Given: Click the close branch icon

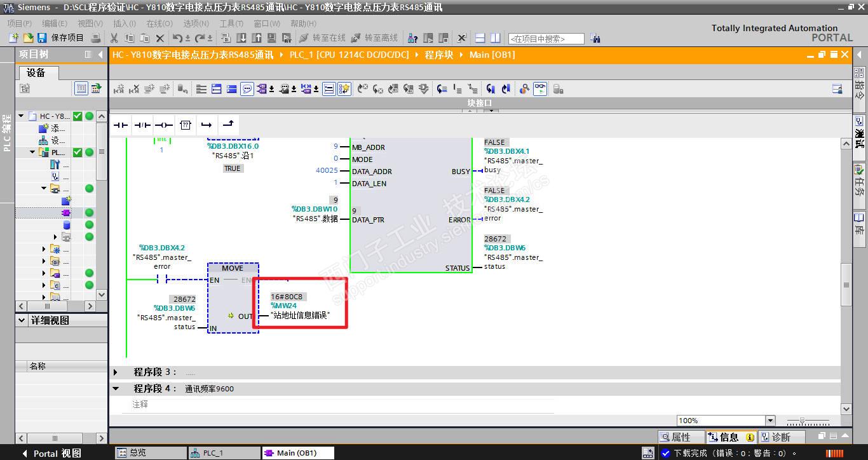Looking at the screenshot, I should [227, 125].
